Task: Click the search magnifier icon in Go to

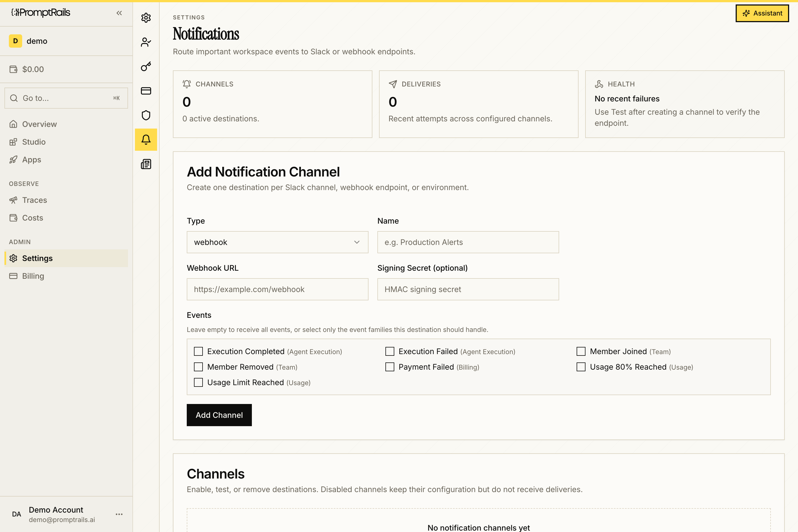Action: [14, 98]
